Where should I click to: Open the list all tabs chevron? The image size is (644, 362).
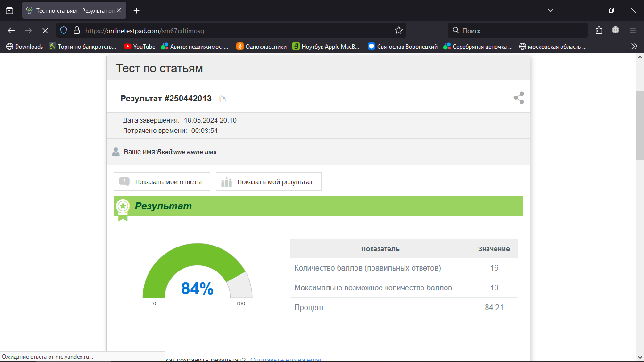pos(551,10)
